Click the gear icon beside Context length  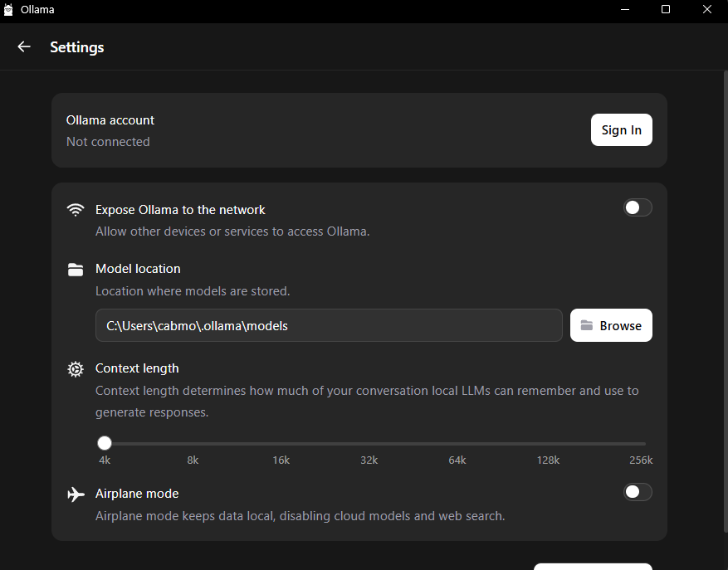(76, 369)
